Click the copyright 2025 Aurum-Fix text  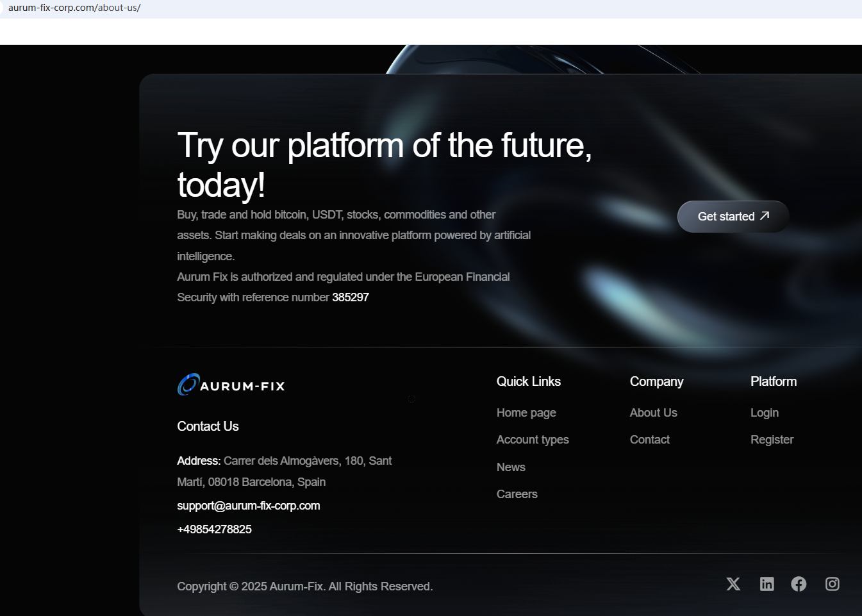coord(304,587)
